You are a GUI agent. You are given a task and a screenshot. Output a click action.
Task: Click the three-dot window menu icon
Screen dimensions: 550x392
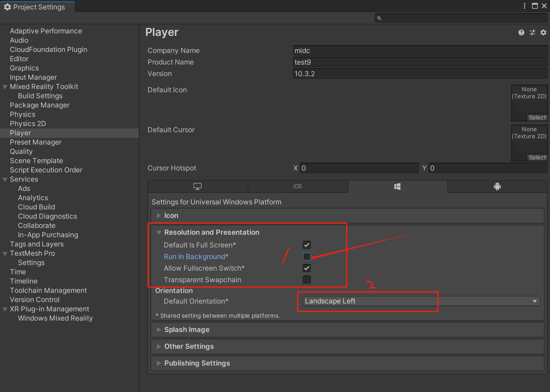(x=525, y=6)
